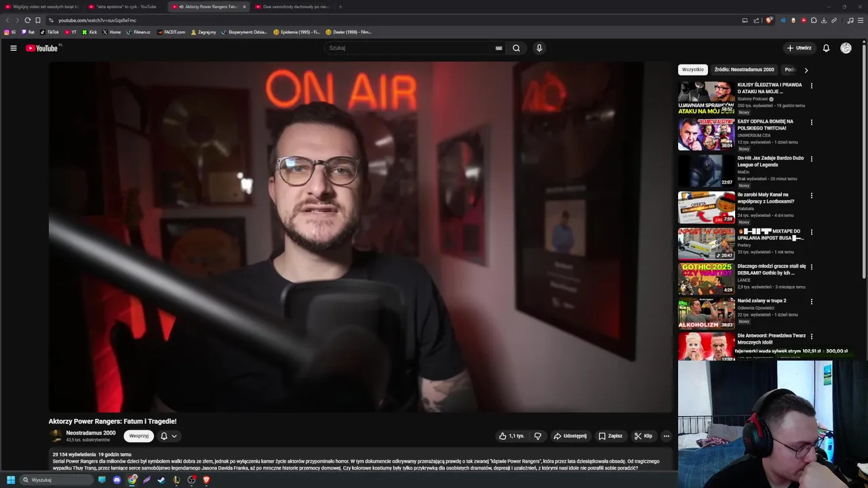868x488 pixels.
Task: Open the YouTube hamburger guide menu
Action: [x=13, y=48]
